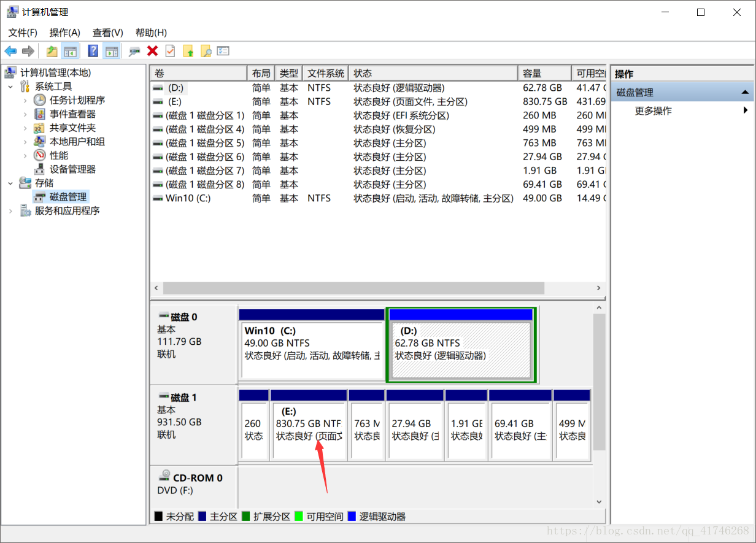Expand the 本地用户和组 node
The height and width of the screenshot is (543, 756).
25,142
